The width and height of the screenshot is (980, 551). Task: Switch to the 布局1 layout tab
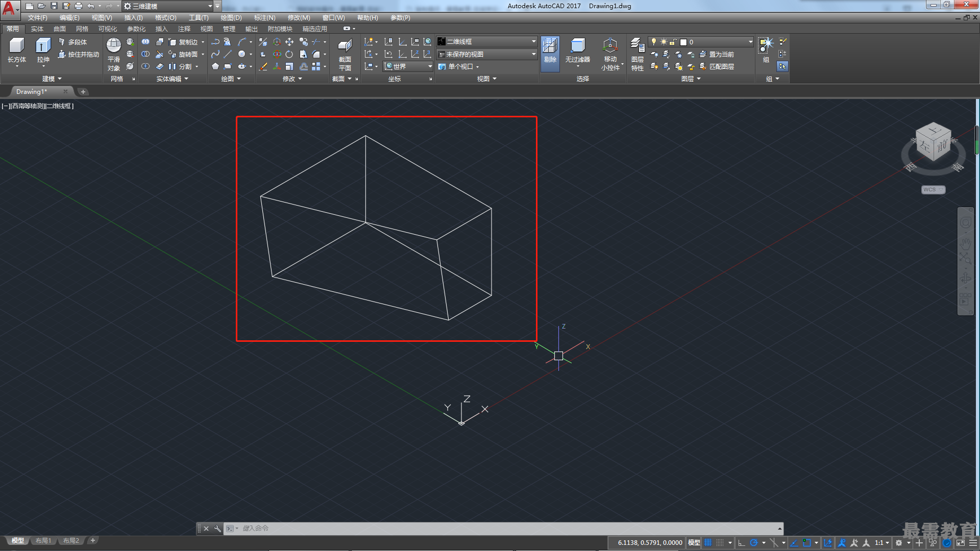(43, 541)
